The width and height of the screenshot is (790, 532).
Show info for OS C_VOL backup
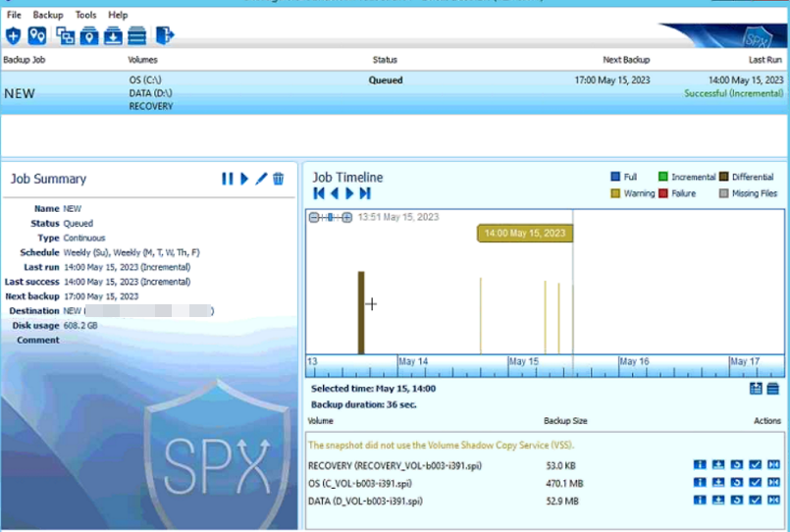click(700, 483)
